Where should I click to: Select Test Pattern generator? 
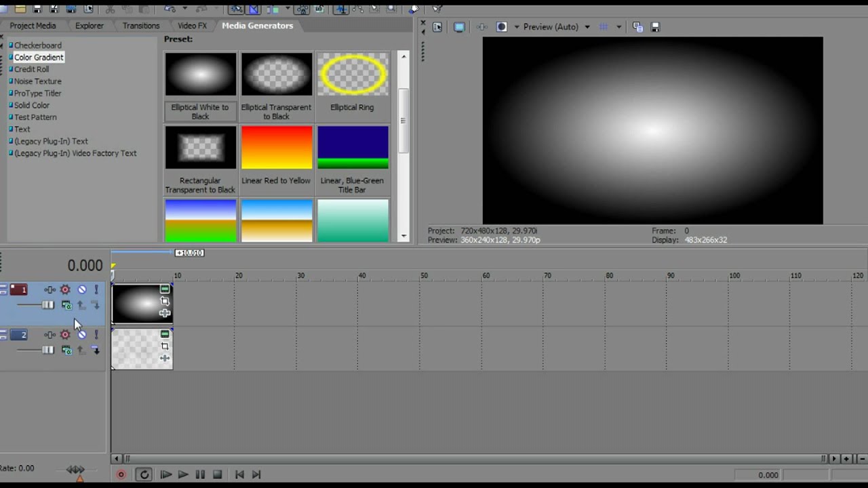(35, 117)
